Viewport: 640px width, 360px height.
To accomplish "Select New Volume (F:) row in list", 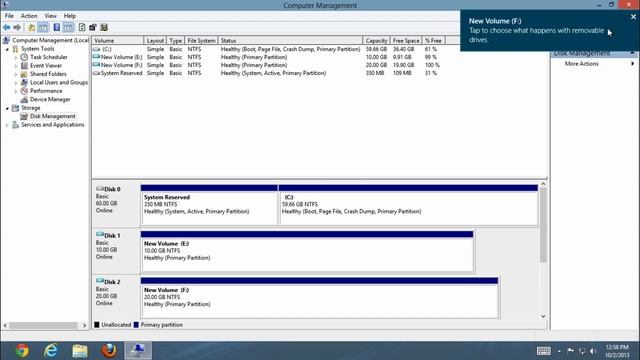I will (267, 65).
